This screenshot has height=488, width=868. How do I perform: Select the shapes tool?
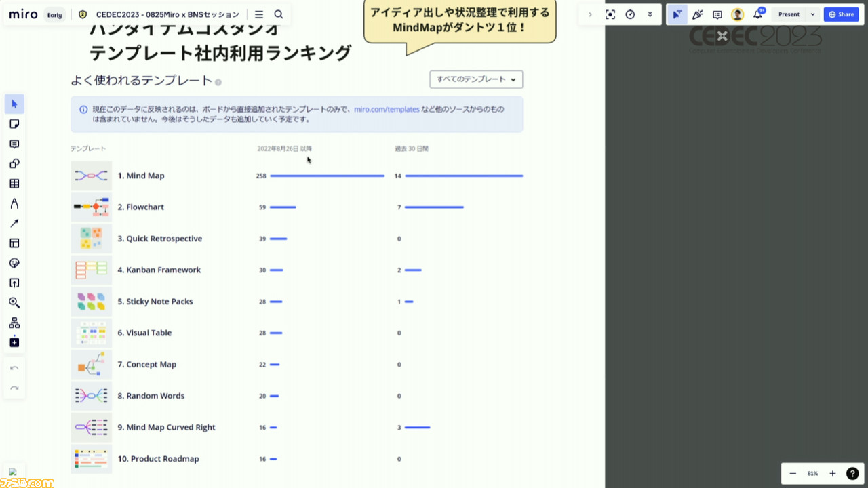[14, 164]
